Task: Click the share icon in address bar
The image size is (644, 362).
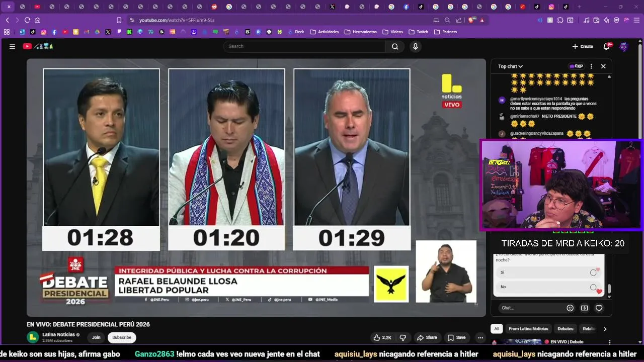Action: pos(459,20)
